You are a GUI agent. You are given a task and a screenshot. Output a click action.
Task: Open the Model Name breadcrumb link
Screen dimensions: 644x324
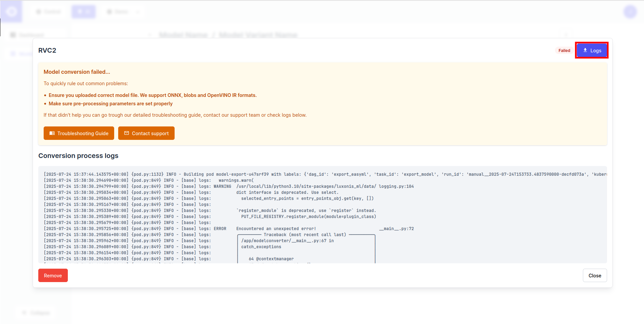pos(183,35)
